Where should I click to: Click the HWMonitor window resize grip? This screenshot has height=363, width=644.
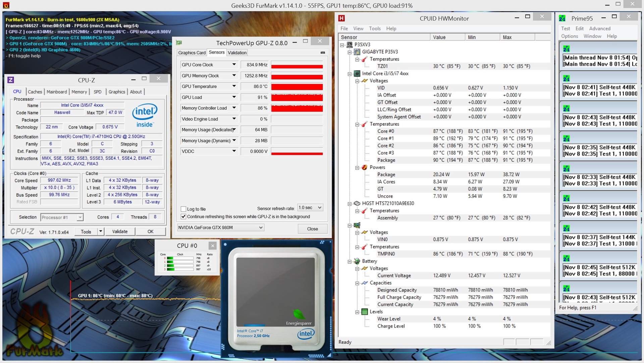coord(549,343)
